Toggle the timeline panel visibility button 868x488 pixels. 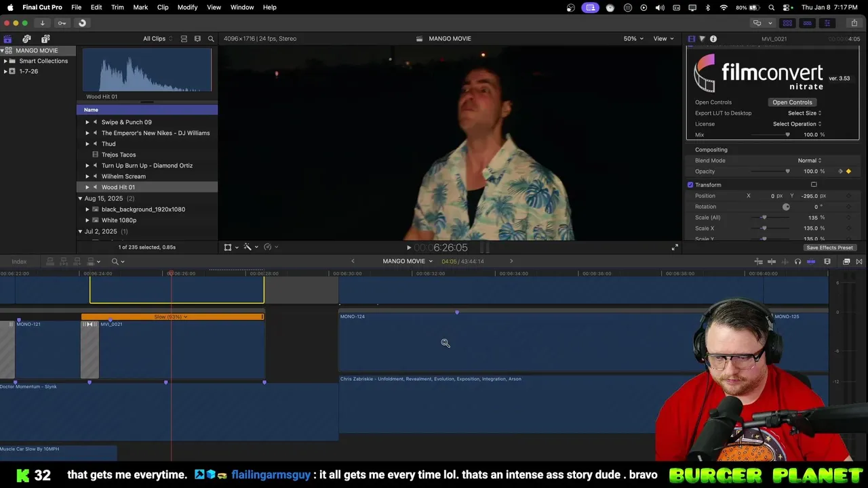807,23
